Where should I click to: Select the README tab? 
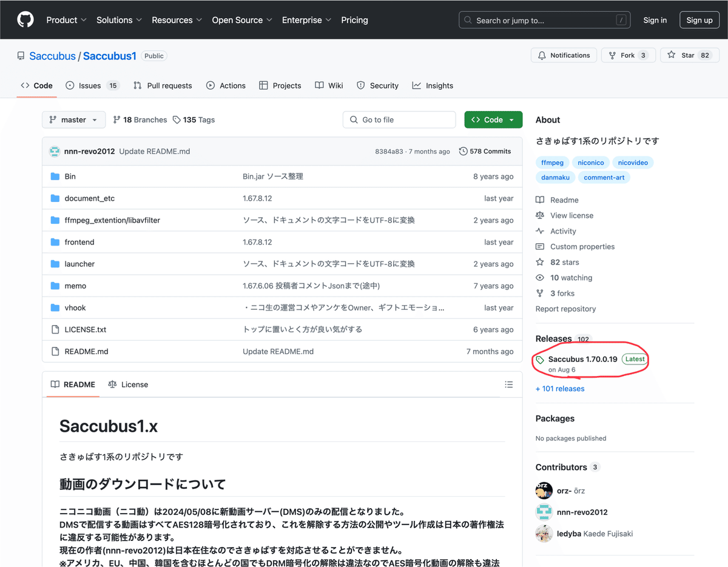73,384
